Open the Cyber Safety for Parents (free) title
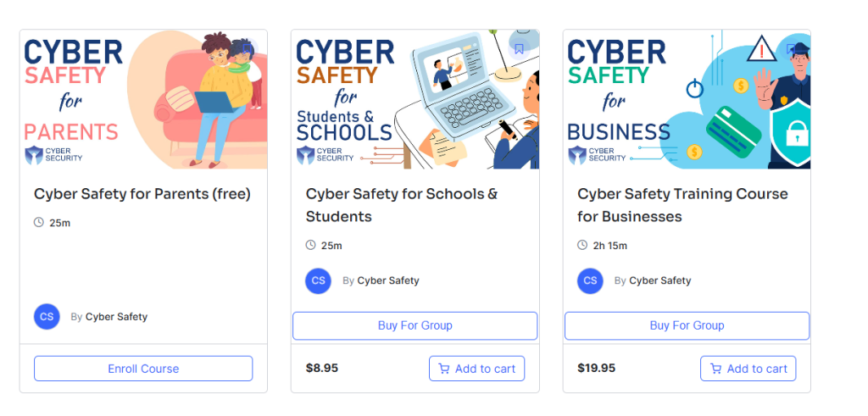 tap(142, 194)
